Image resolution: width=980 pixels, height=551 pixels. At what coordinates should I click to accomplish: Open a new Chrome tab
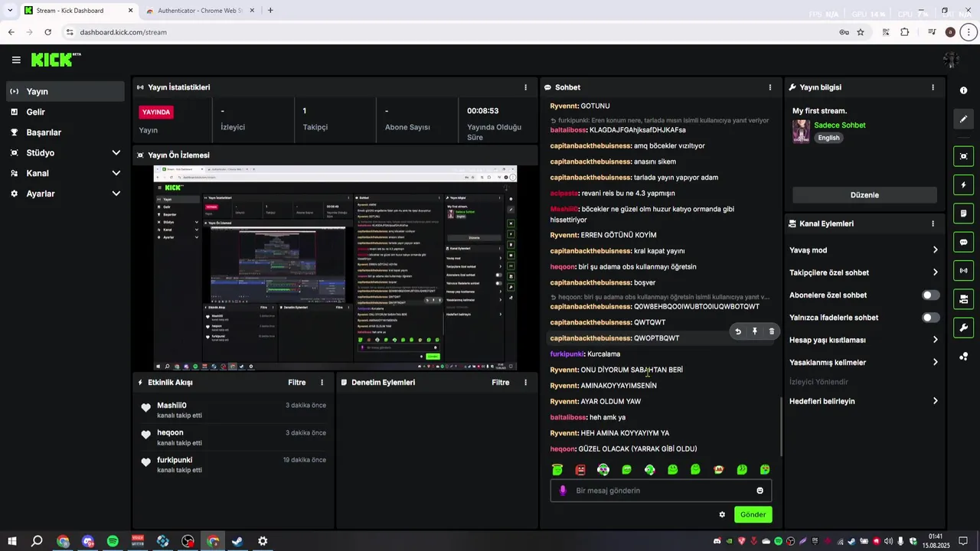point(270,11)
